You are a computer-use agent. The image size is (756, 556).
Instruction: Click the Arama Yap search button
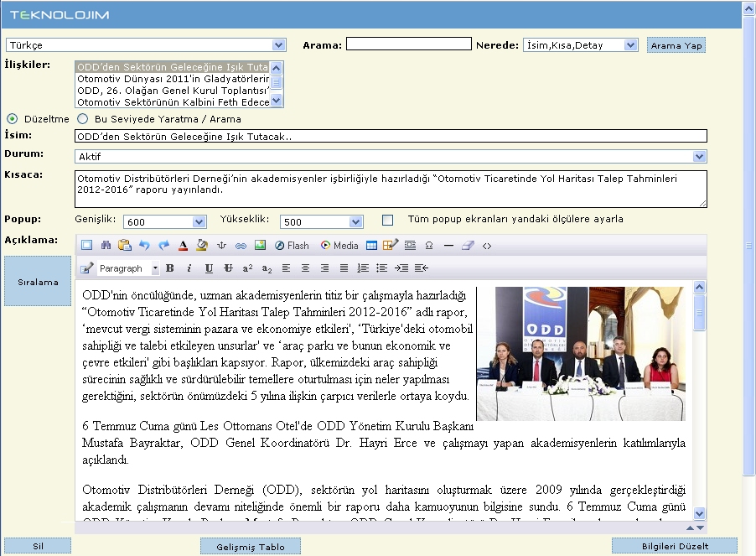(676, 45)
